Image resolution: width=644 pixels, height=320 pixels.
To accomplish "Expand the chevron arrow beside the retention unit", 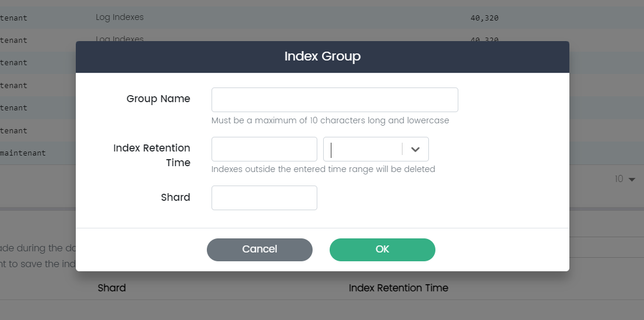I will point(415,149).
